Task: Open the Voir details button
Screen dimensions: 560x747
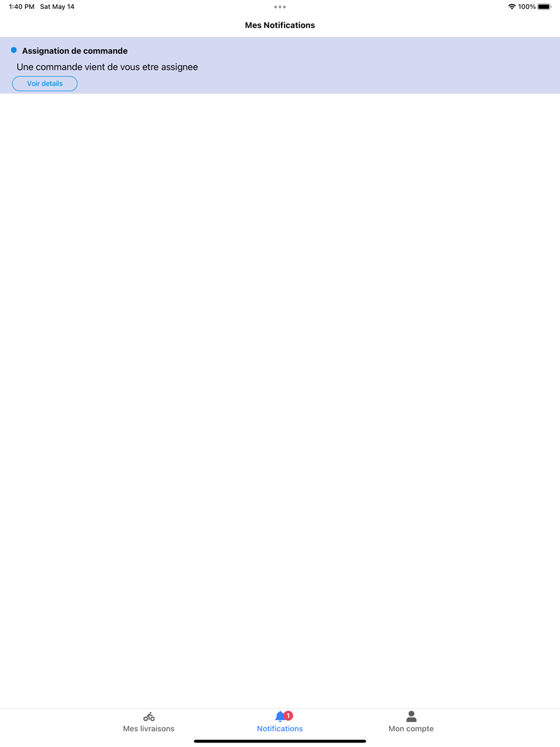Action: pyautogui.click(x=45, y=83)
